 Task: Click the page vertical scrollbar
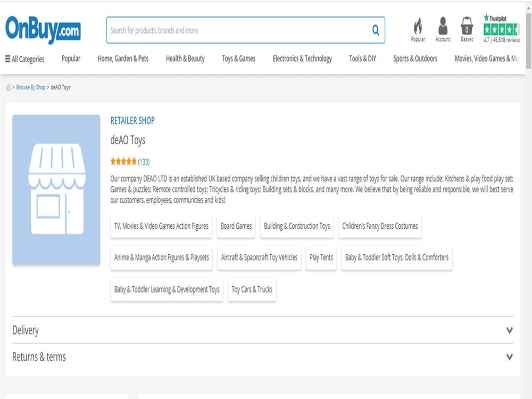pos(529,41)
